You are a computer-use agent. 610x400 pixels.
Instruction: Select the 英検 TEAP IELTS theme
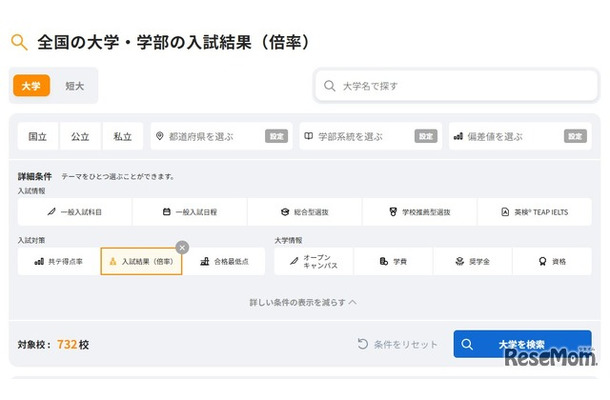click(x=535, y=212)
